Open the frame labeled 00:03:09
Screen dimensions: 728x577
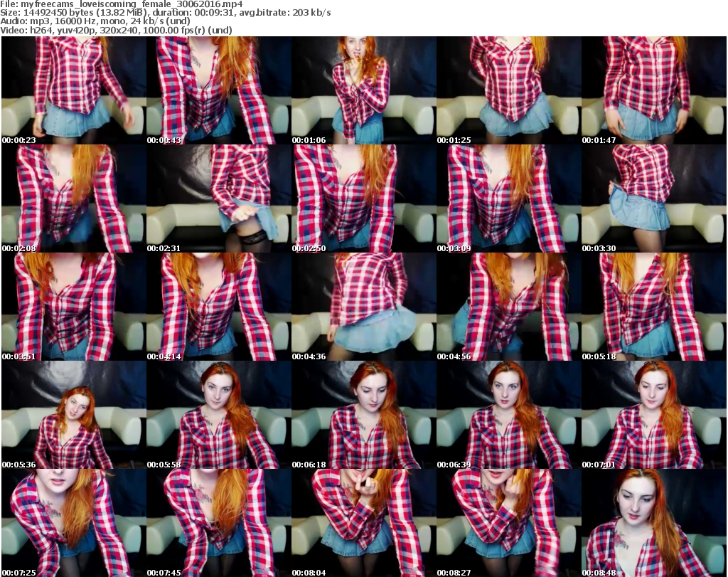click(508, 198)
